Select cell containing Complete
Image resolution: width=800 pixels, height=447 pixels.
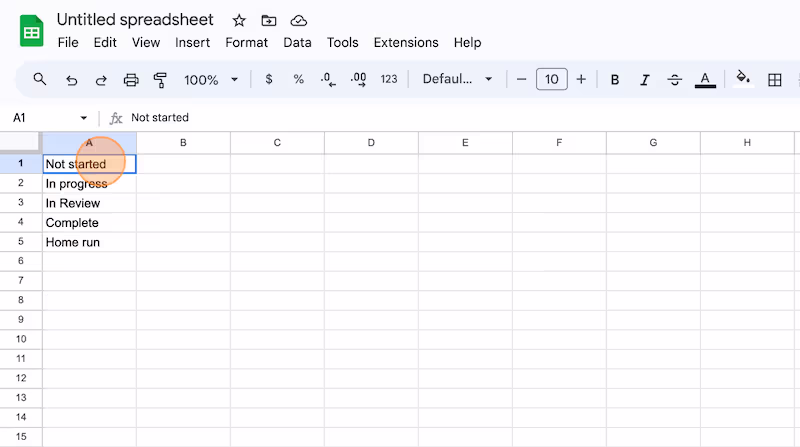click(x=89, y=222)
